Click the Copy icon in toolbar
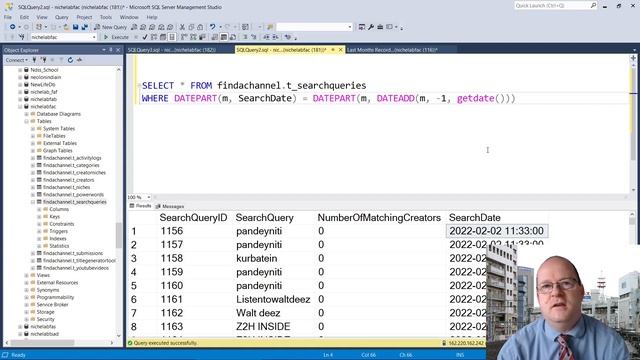The height and width of the screenshot is (360, 640). coord(191,27)
